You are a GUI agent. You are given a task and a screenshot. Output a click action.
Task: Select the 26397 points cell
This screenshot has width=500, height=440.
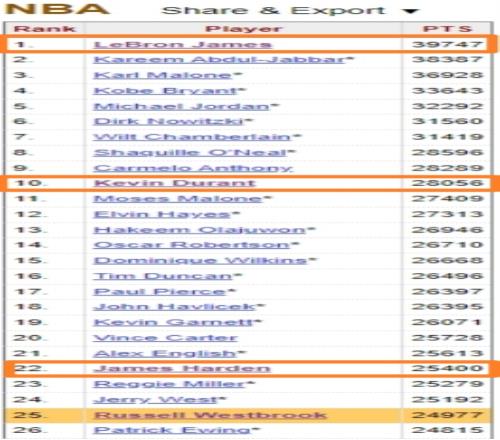tap(447, 292)
